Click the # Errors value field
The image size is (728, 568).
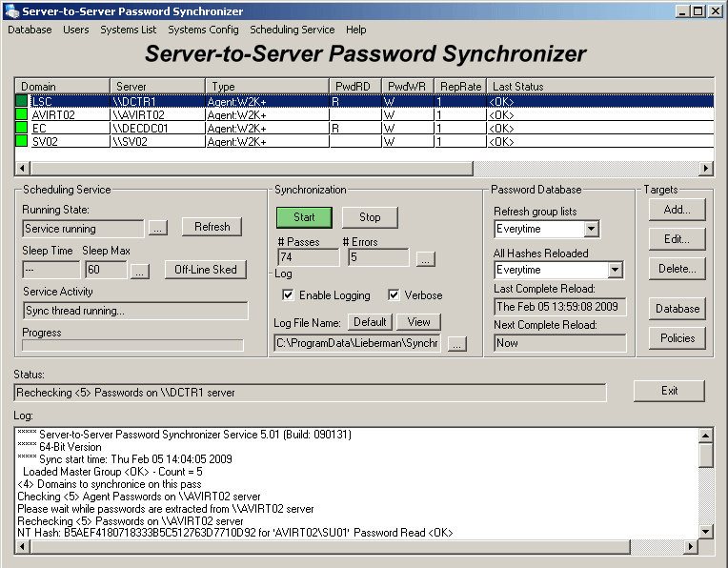378,256
